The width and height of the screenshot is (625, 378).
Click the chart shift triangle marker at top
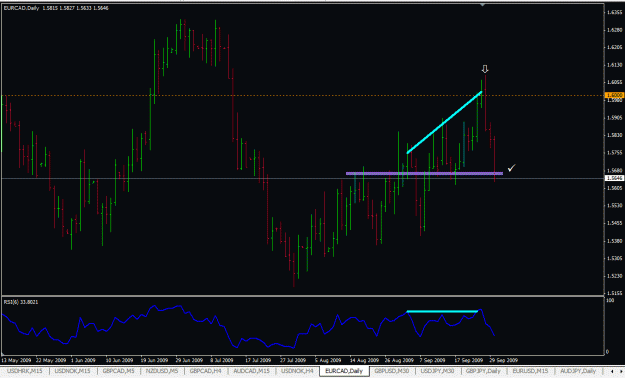[x=483, y=5]
